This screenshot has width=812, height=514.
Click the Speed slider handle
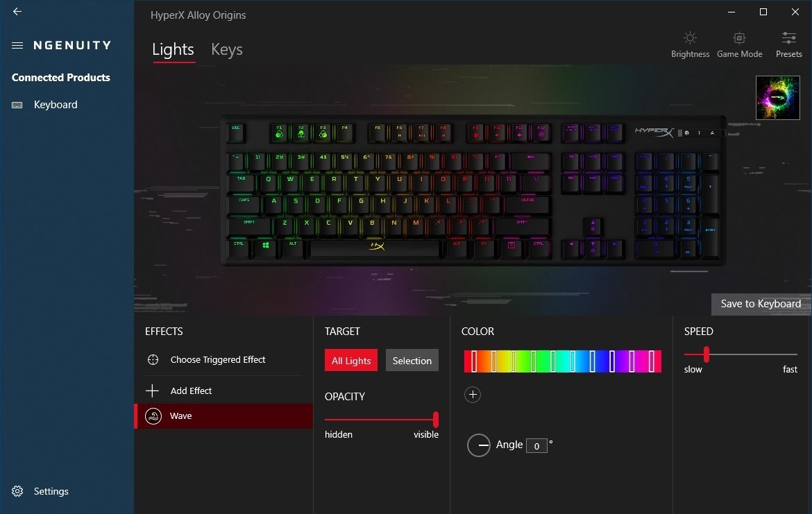tap(707, 354)
